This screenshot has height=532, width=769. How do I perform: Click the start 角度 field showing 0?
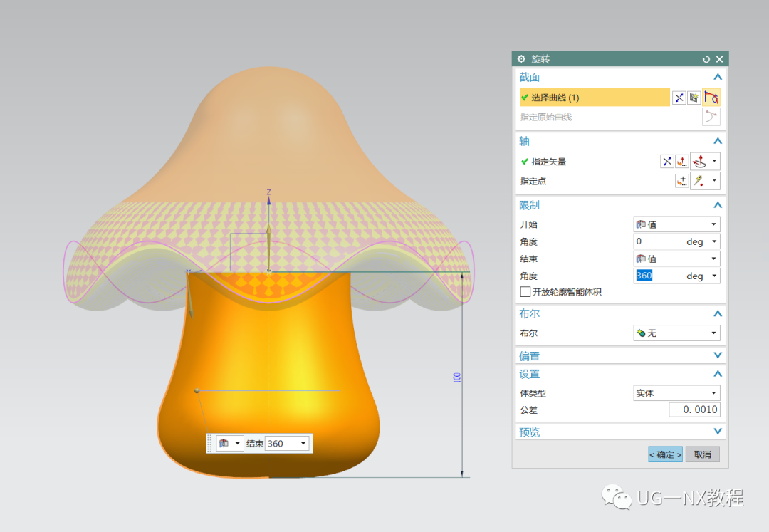tap(658, 241)
